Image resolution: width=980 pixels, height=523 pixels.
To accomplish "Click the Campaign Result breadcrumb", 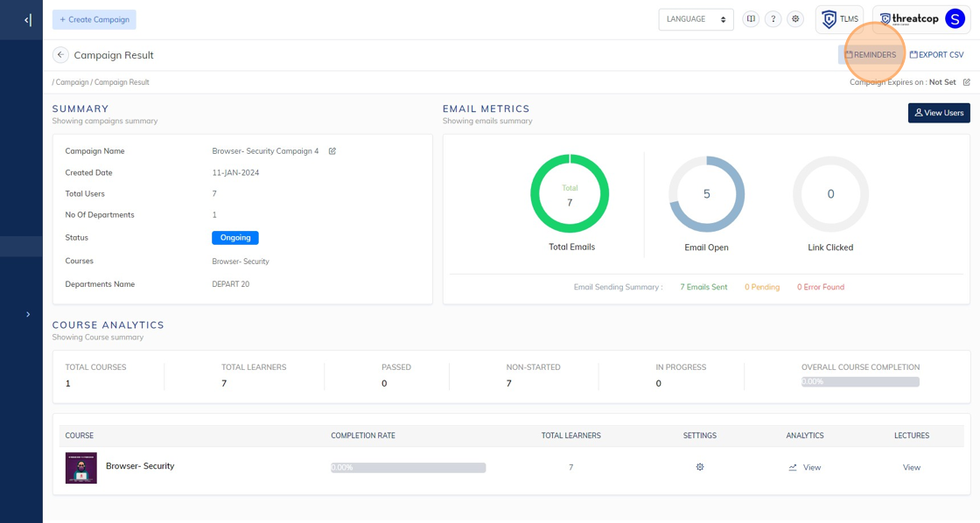I will [x=122, y=82].
